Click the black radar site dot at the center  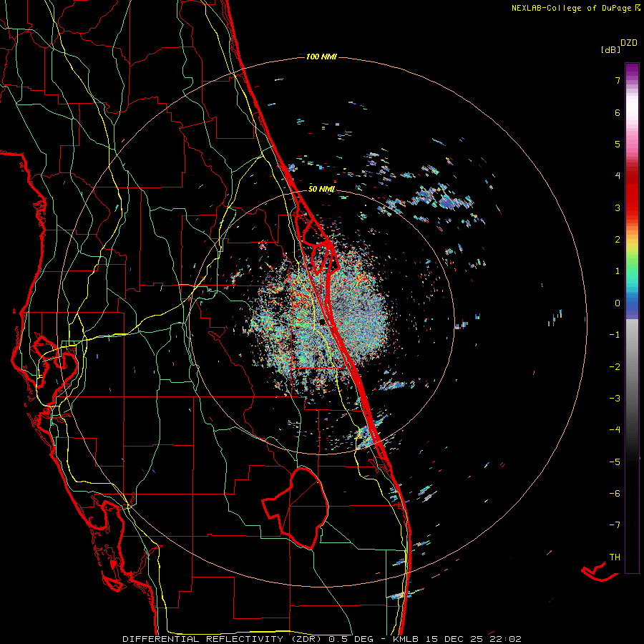(322, 322)
